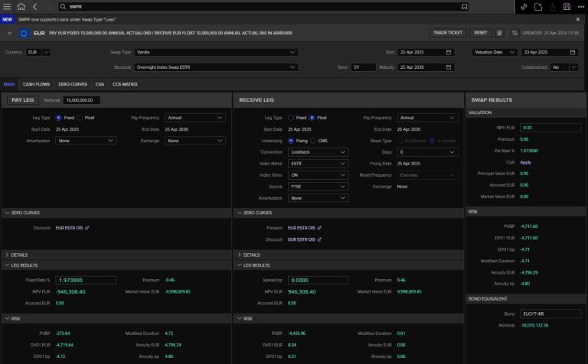Open Pay Leg Pay Frequency dropdown
The height and width of the screenshot is (364, 588).
click(195, 118)
